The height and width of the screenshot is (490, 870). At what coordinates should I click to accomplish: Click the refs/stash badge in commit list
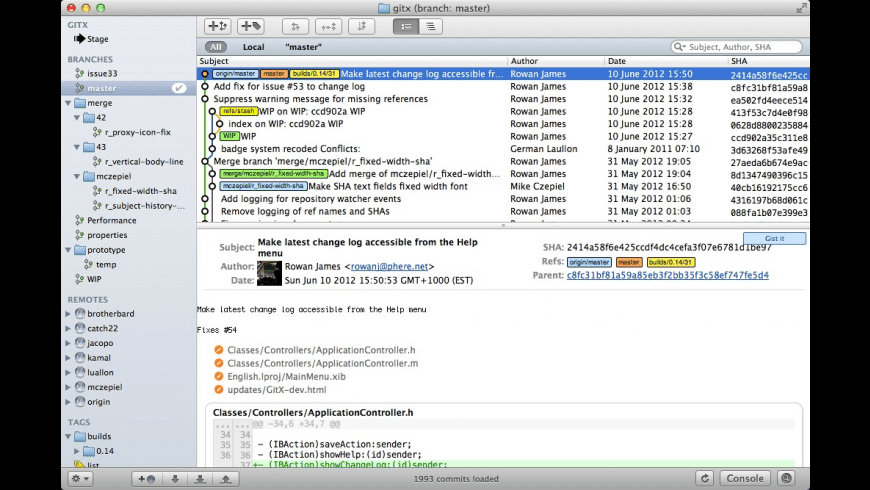(x=239, y=111)
